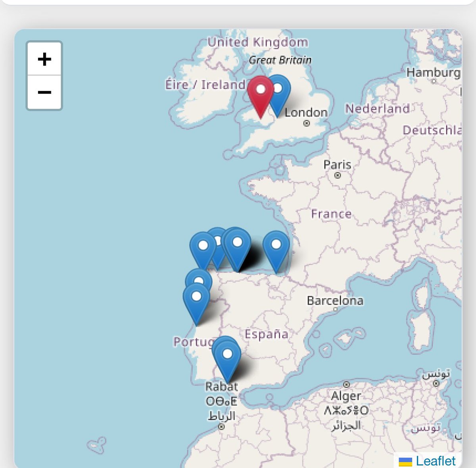Image resolution: width=476 pixels, height=468 pixels.
Task: Click the front blue marker in northern Portugal
Action: [196, 304]
